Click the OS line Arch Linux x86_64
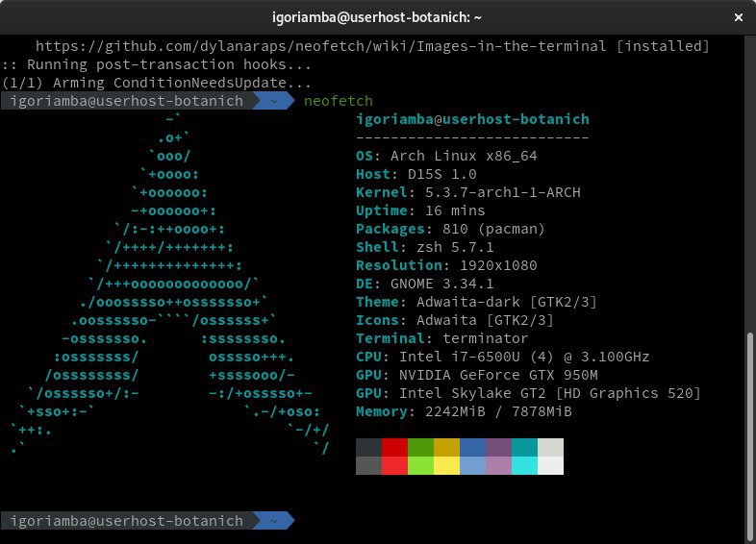The width and height of the screenshot is (756, 544). tap(446, 156)
